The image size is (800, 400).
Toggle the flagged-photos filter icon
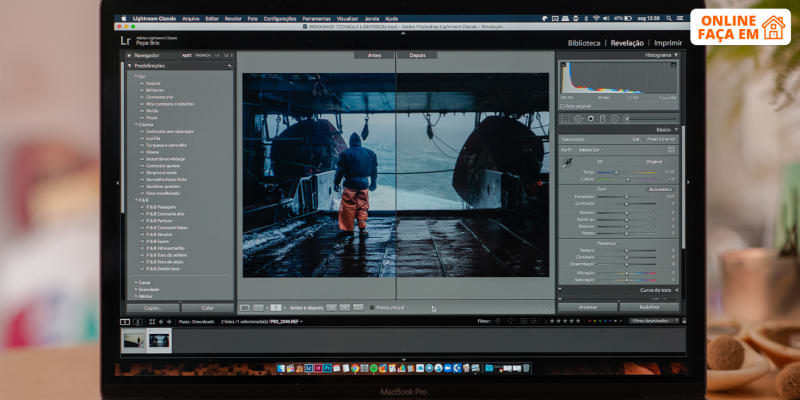point(497,321)
